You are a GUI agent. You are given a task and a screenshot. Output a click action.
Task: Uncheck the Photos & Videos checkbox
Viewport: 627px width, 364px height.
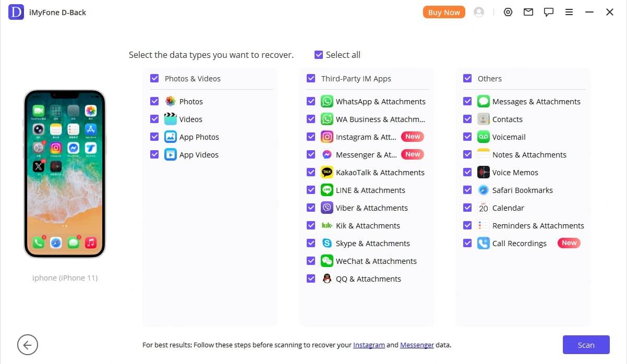(154, 78)
